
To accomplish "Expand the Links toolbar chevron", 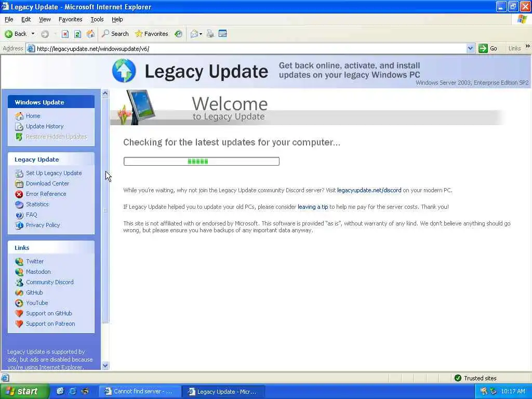I will [528, 46].
